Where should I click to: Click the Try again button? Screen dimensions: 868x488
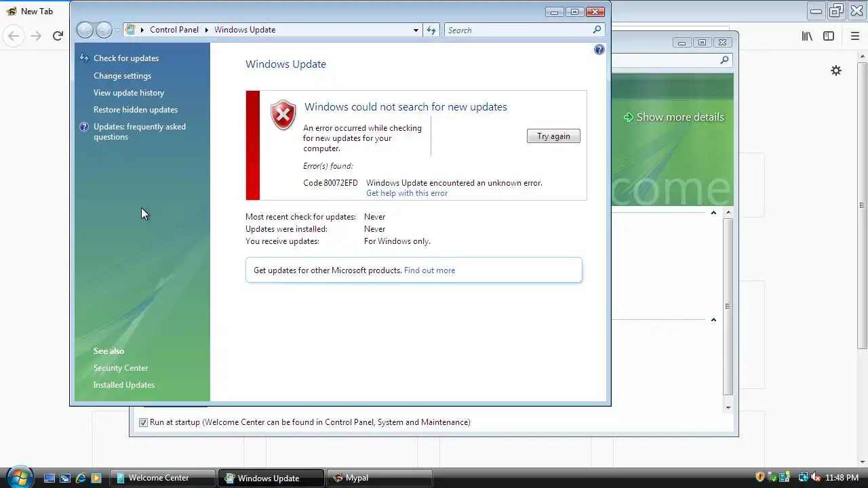[x=553, y=136]
